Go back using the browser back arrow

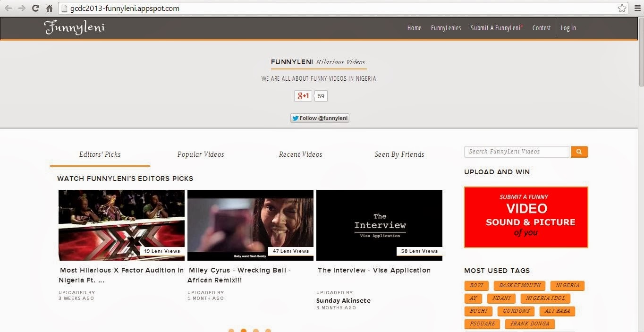[8, 8]
